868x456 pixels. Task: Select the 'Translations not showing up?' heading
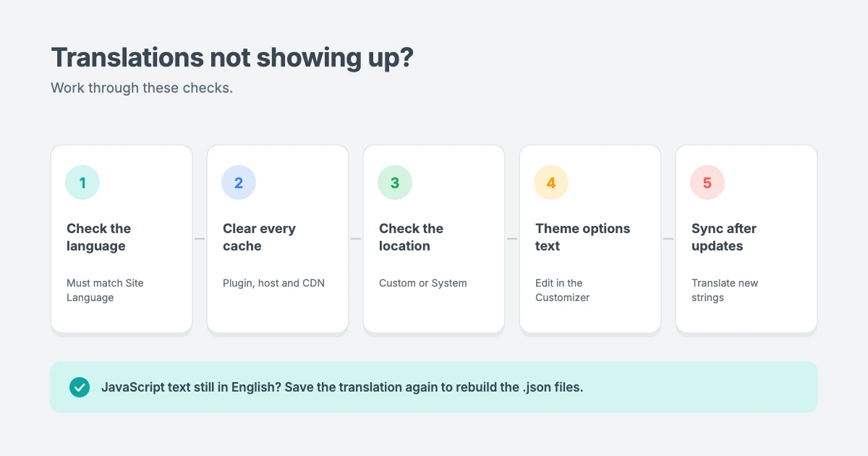232,58
